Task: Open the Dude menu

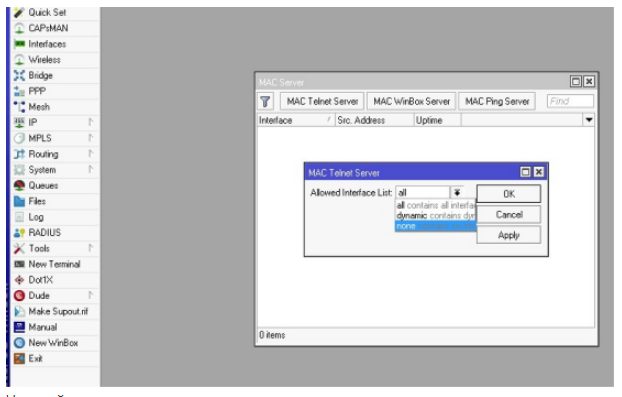Action: coord(55,296)
